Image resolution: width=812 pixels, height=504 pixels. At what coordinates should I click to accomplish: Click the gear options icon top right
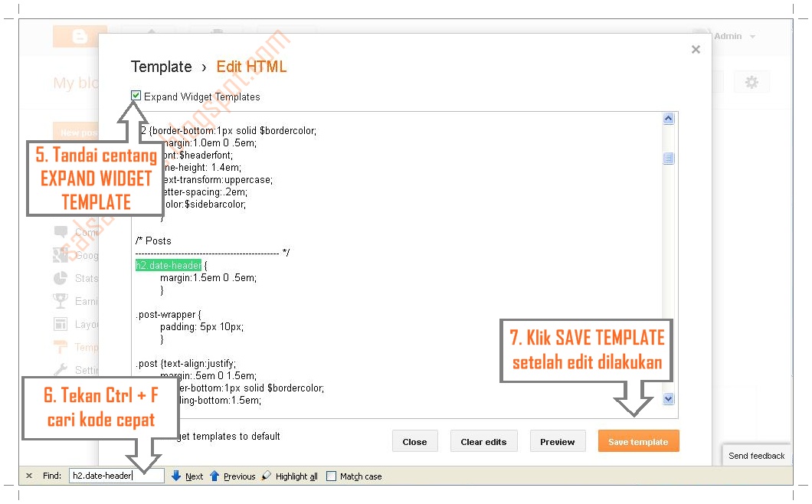coord(752,80)
